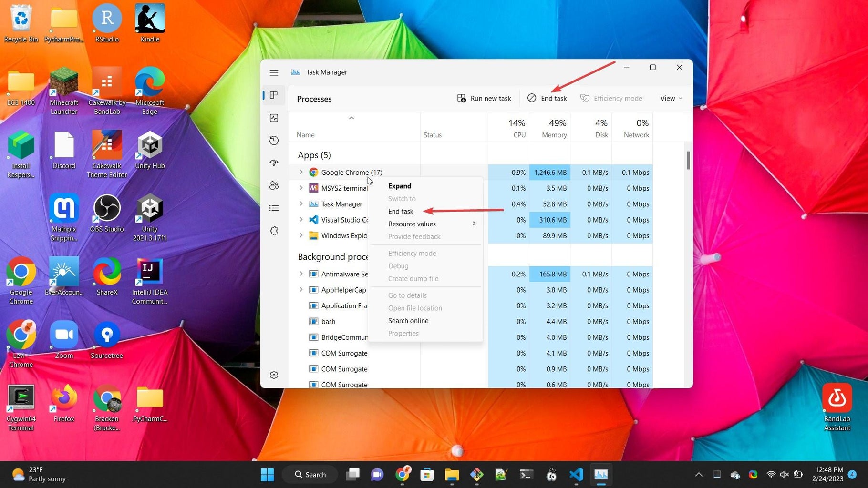Open the Performance view in the sidebar
The image size is (868, 488).
point(274,118)
